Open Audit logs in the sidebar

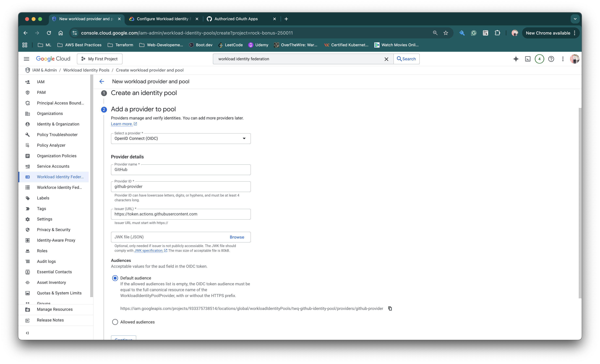(x=53, y=261)
